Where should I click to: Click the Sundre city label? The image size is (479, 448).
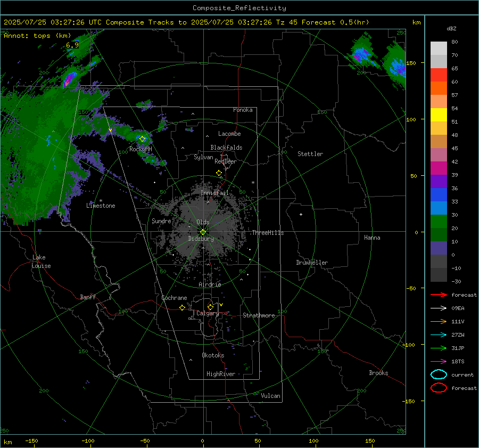(161, 221)
